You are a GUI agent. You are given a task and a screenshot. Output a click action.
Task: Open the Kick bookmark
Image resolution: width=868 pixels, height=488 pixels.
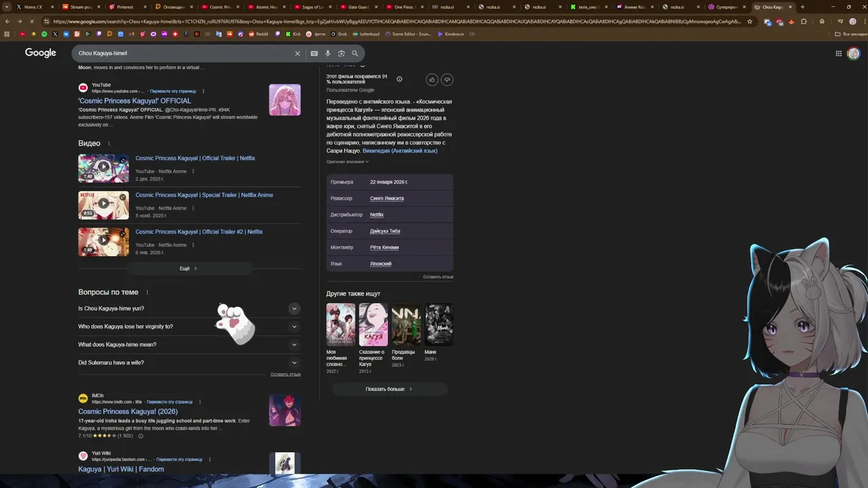[293, 34]
